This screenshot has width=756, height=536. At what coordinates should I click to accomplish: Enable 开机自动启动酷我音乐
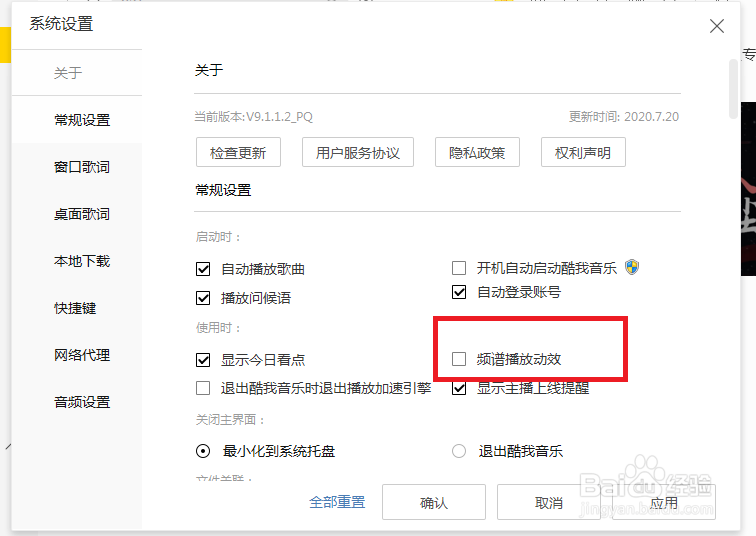[x=459, y=268]
